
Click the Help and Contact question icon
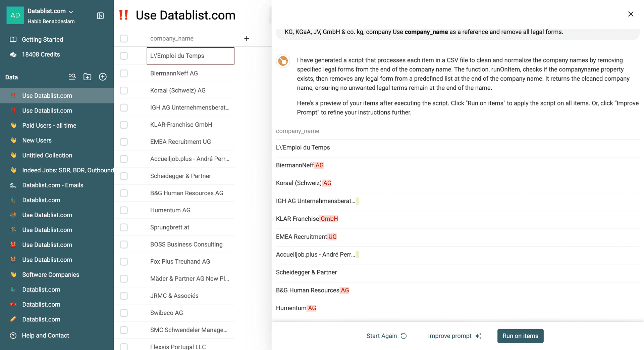click(x=13, y=336)
